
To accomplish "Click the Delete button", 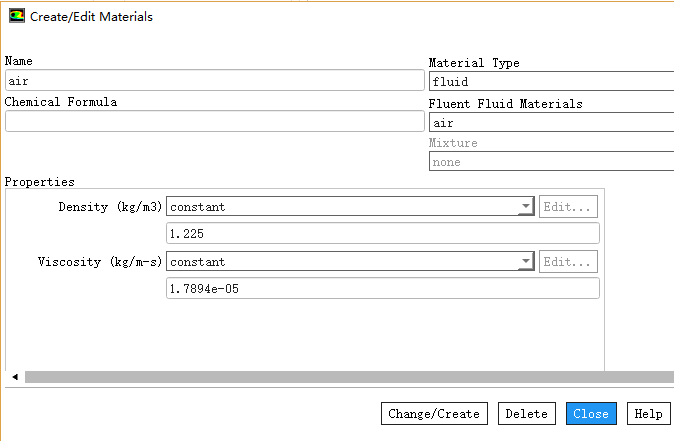I will 526,414.
